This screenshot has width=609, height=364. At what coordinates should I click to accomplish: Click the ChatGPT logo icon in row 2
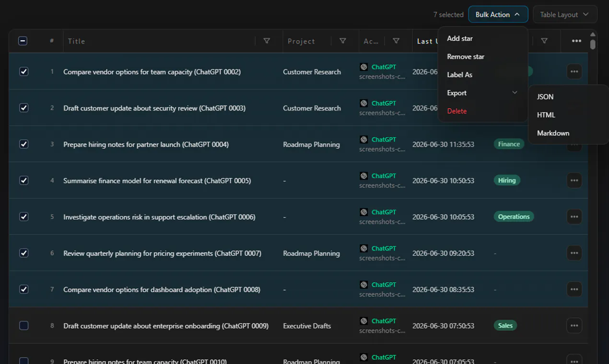tap(364, 103)
